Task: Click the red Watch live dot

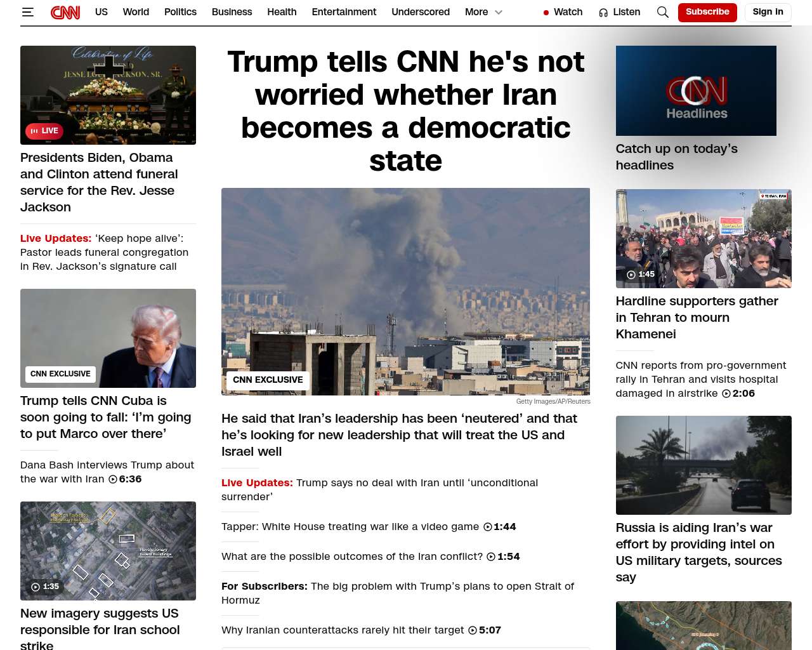Action: tap(546, 13)
